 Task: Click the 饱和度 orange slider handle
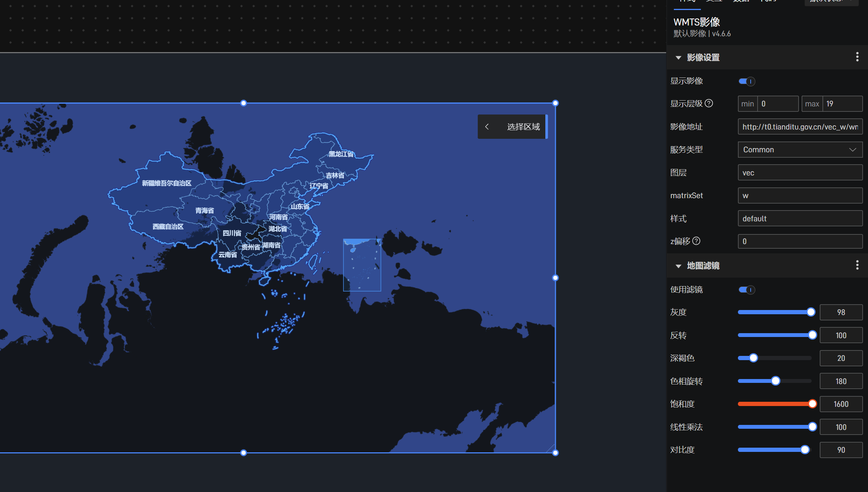(x=812, y=404)
